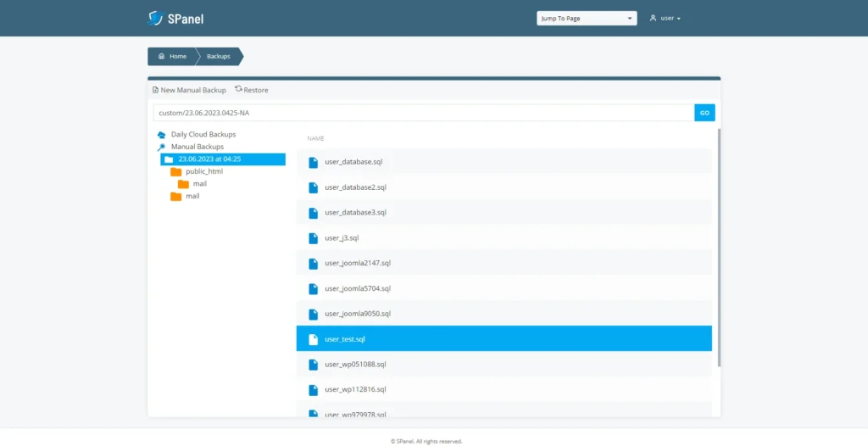This screenshot has height=446, width=868.
Task: Select the user_joomla9050.sql file
Action: 504,313
